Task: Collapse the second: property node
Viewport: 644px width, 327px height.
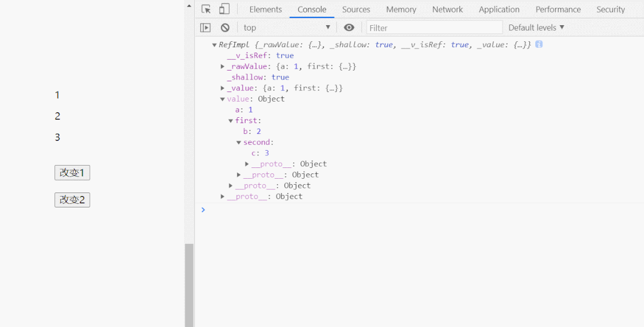Action: click(x=239, y=142)
